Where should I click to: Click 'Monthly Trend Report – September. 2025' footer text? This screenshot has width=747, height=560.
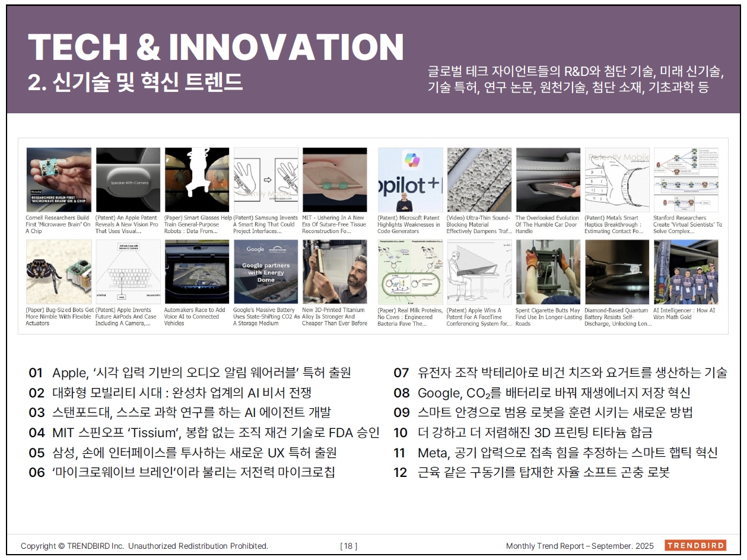pos(580,546)
